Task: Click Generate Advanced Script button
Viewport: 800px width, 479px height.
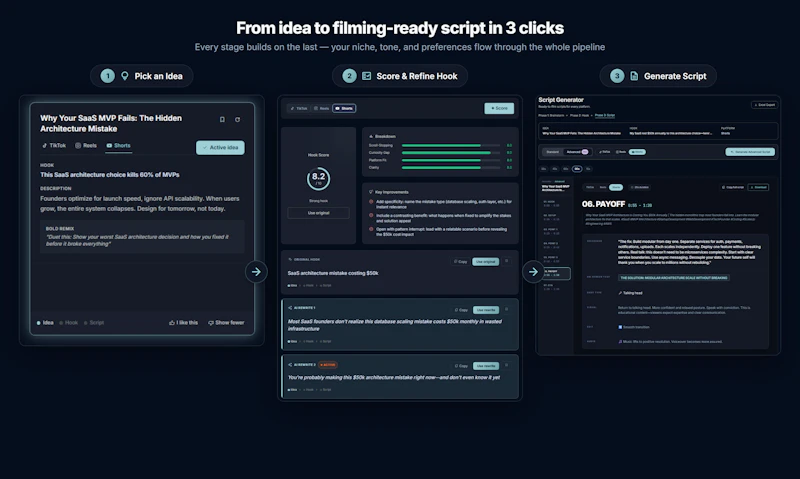Action: [x=750, y=152]
